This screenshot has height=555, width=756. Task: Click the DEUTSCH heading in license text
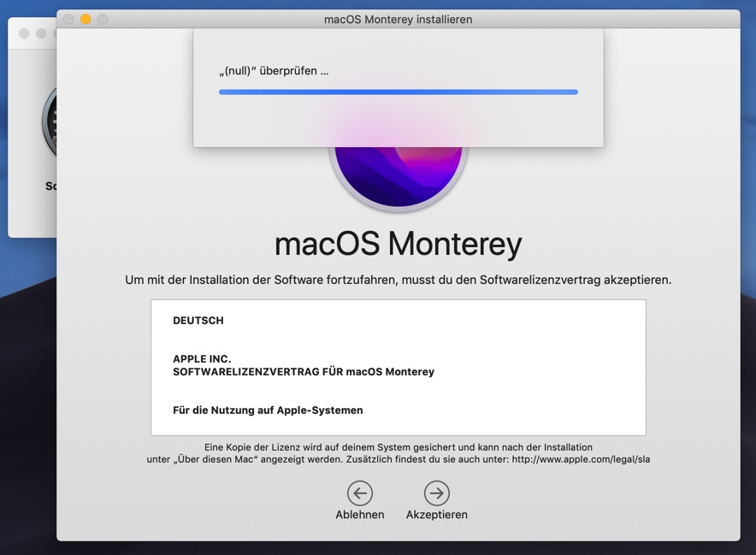pyautogui.click(x=198, y=321)
